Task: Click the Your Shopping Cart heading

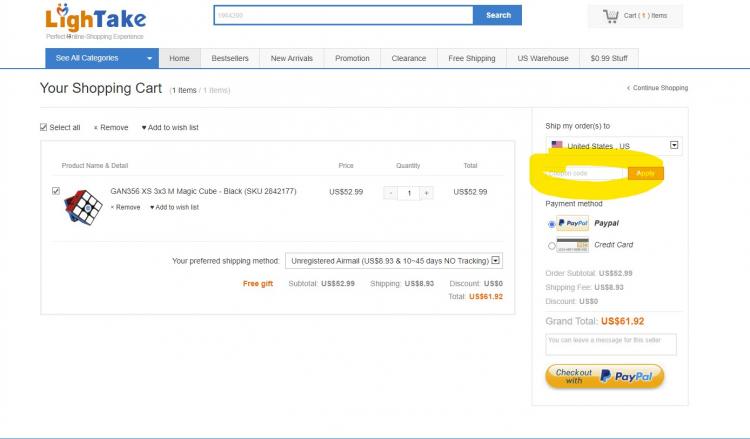Action: tap(101, 88)
